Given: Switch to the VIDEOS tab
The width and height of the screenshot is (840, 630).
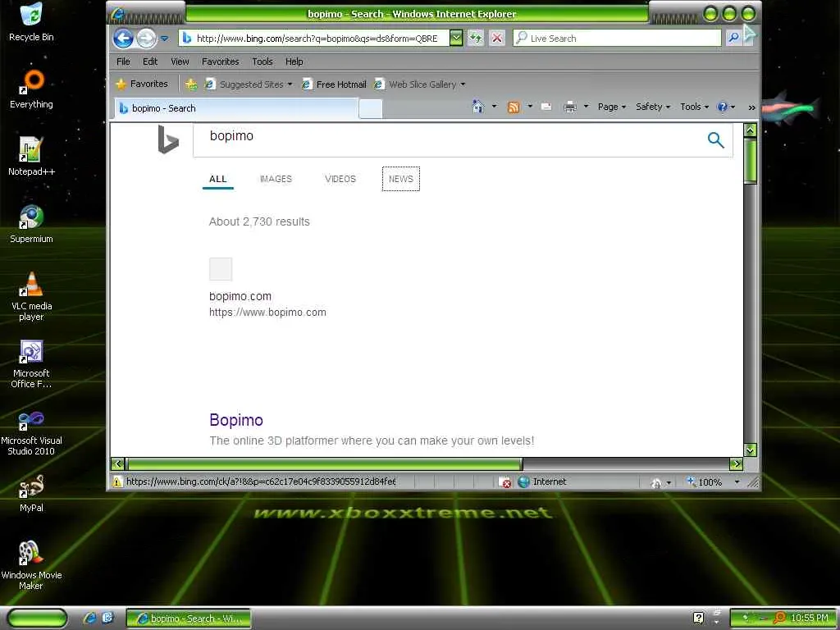Looking at the screenshot, I should (x=340, y=179).
